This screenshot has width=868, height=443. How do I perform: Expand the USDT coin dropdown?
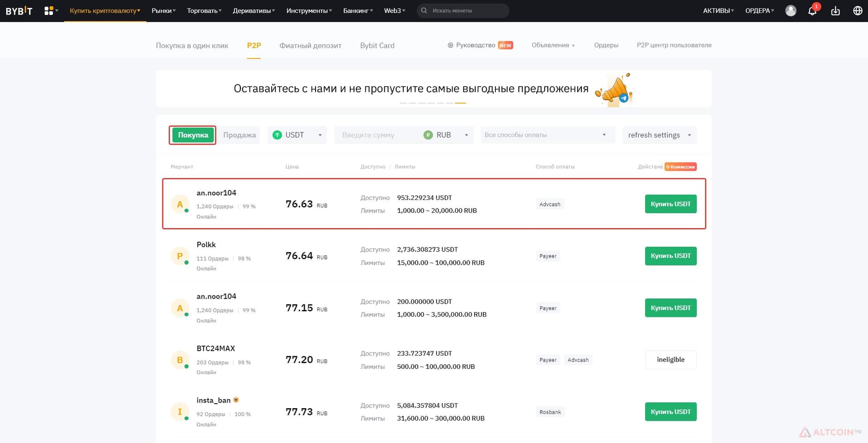tap(297, 135)
